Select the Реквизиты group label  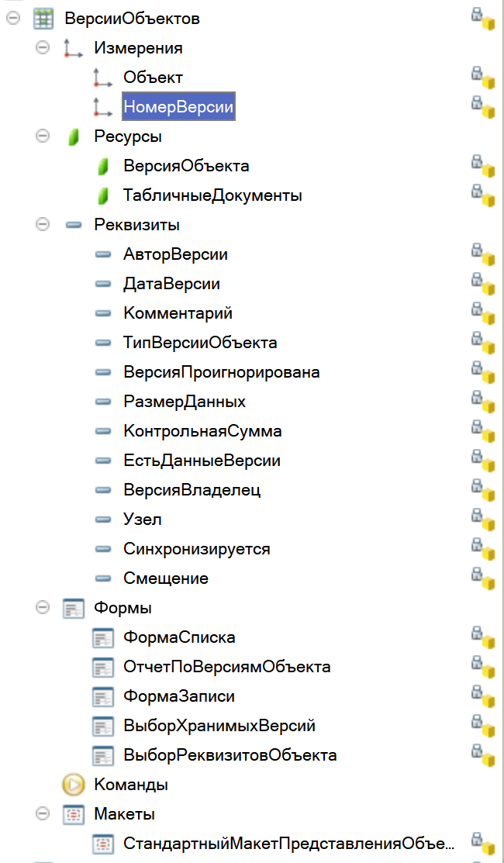(x=137, y=225)
